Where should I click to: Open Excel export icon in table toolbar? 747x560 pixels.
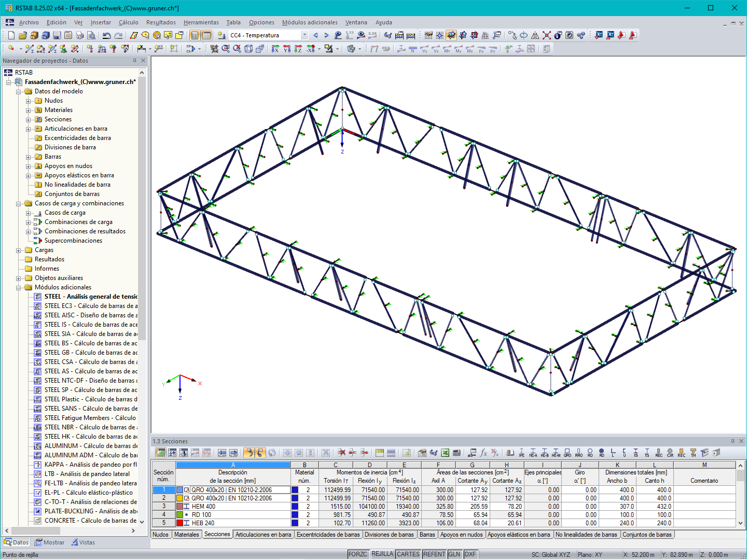point(445,453)
